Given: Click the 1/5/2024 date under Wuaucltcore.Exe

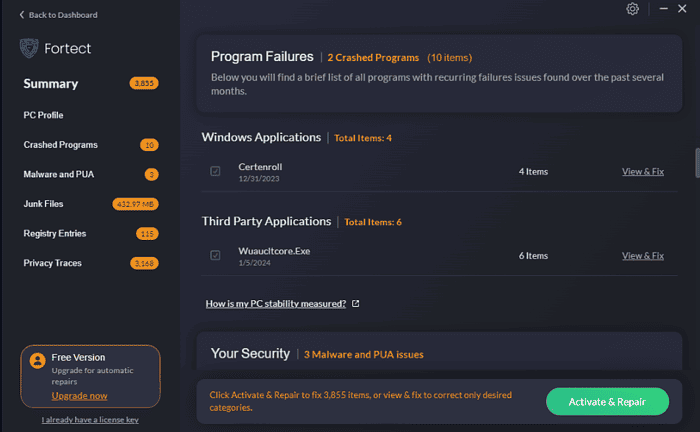Looking at the screenshot, I should [254, 263].
